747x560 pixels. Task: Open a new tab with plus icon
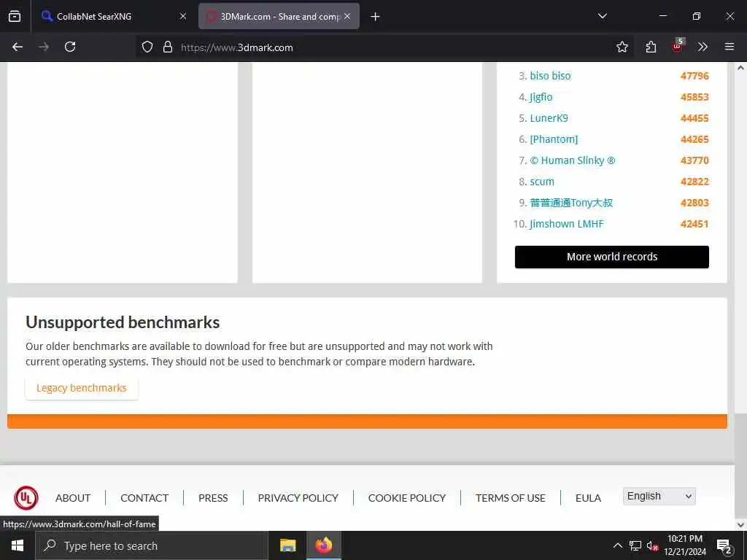point(376,17)
